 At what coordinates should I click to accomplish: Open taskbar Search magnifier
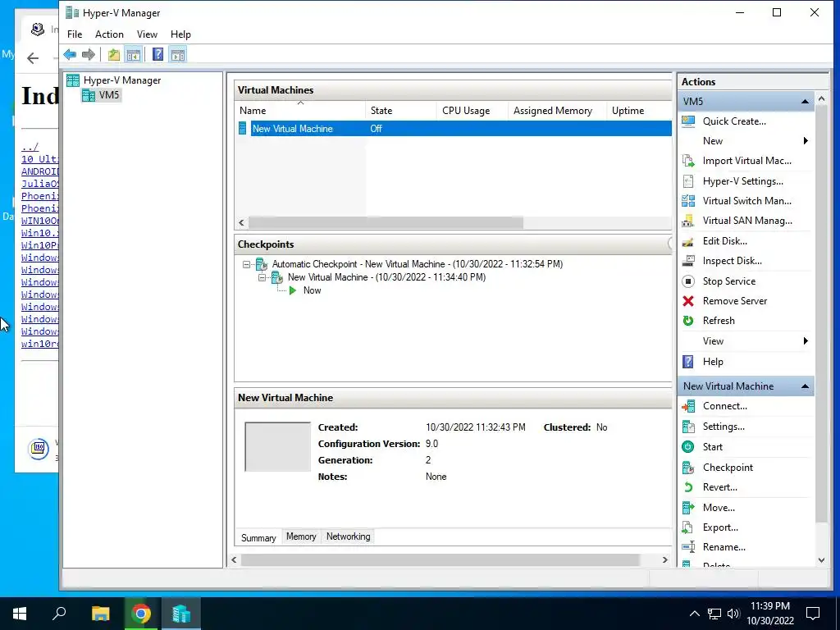click(59, 614)
